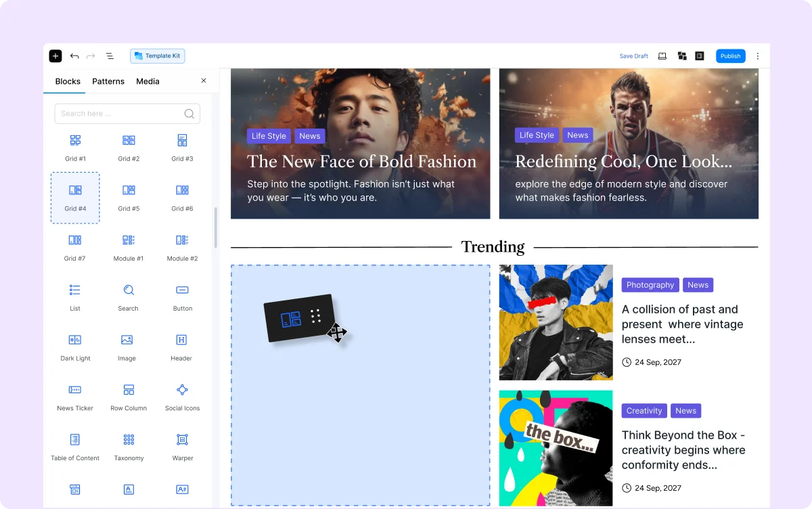Click the Publish button
The width and height of the screenshot is (812, 509).
coord(730,56)
